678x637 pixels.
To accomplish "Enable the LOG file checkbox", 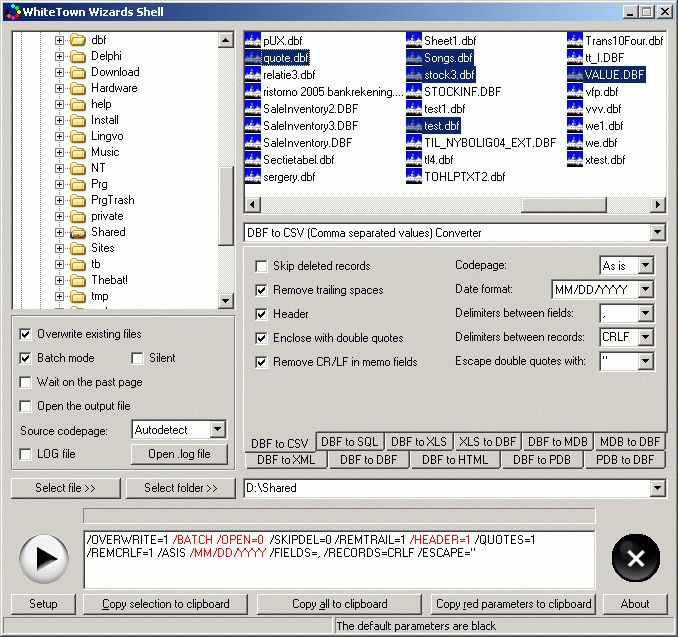I will point(27,455).
